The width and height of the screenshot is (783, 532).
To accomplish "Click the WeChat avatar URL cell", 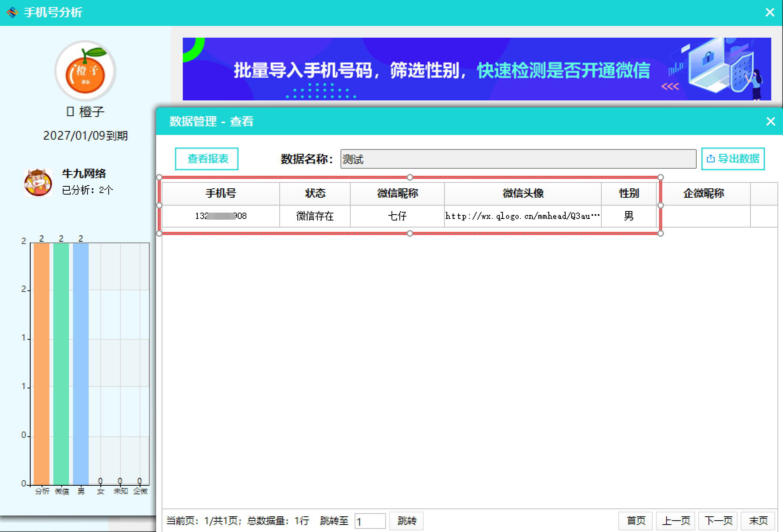I will [522, 216].
